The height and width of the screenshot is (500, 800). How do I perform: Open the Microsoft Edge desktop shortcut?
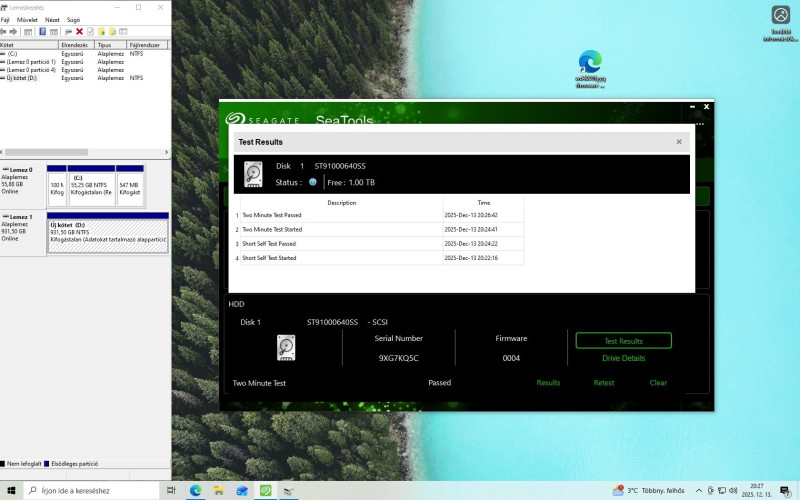point(590,69)
